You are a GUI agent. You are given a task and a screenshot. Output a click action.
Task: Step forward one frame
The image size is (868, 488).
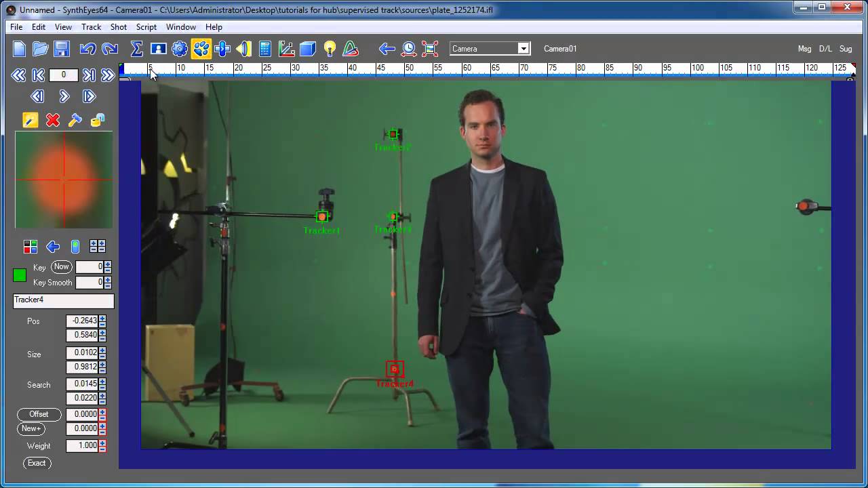(x=90, y=96)
